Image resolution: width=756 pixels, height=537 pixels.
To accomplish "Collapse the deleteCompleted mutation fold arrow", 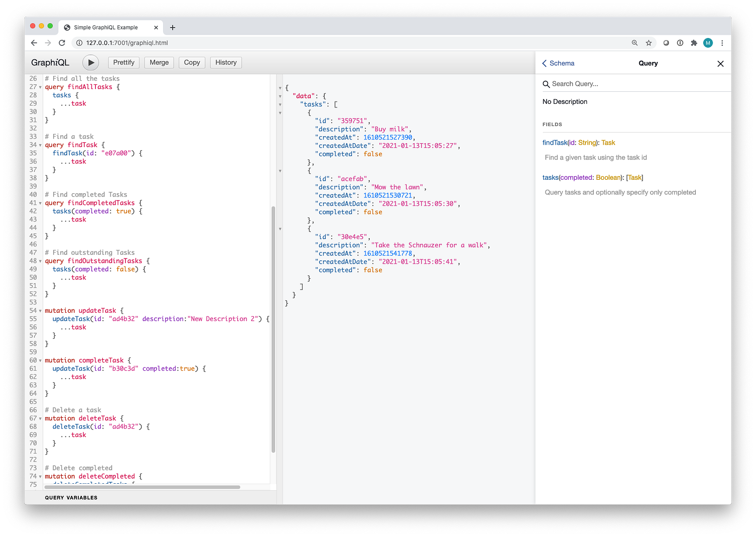I will [x=40, y=476].
